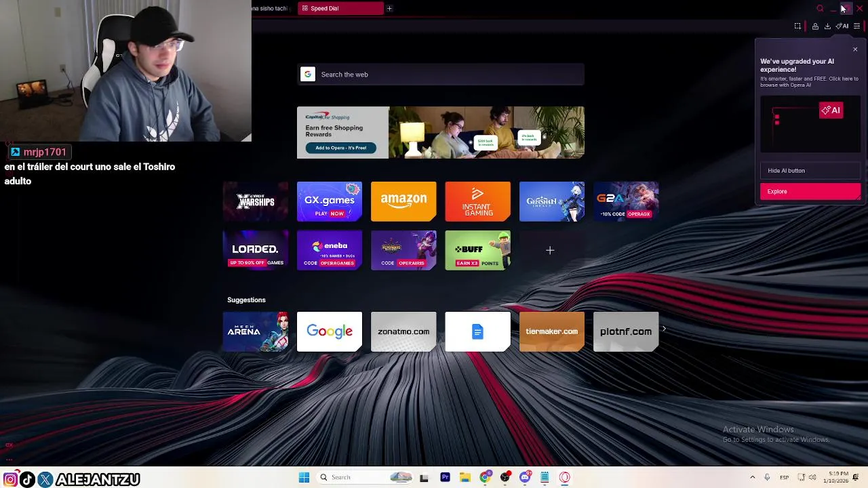Open the Google Docs suggestion tile
The height and width of the screenshot is (488, 868).
click(477, 331)
